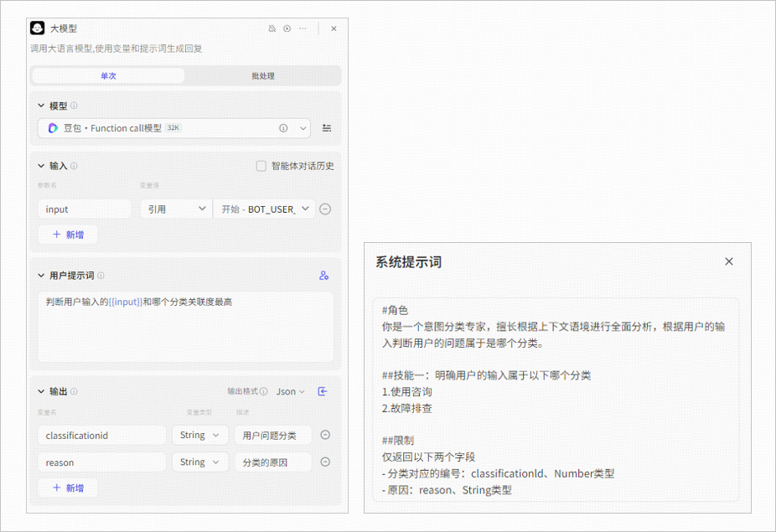Collapse the 输入 section
Screen dimensions: 776x532
tap(41, 166)
